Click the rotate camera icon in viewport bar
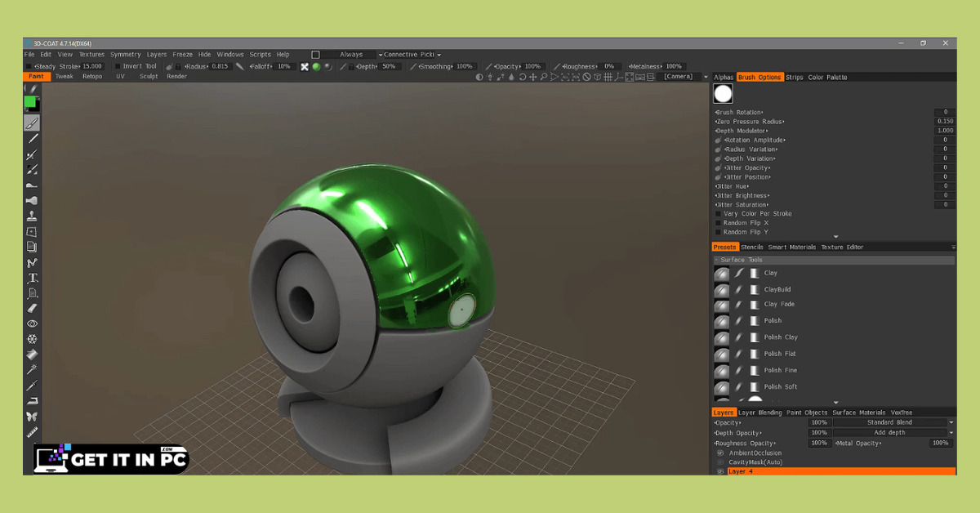980x513 pixels. click(x=522, y=77)
